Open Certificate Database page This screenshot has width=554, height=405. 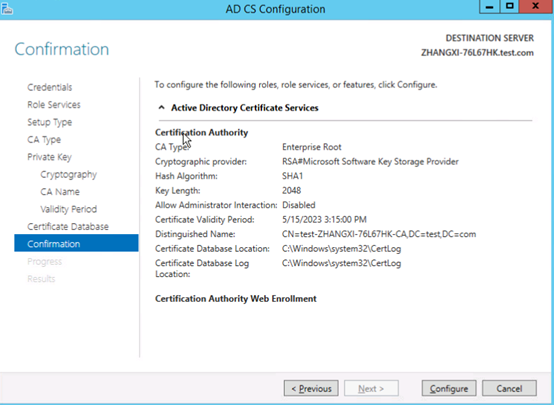point(68,227)
